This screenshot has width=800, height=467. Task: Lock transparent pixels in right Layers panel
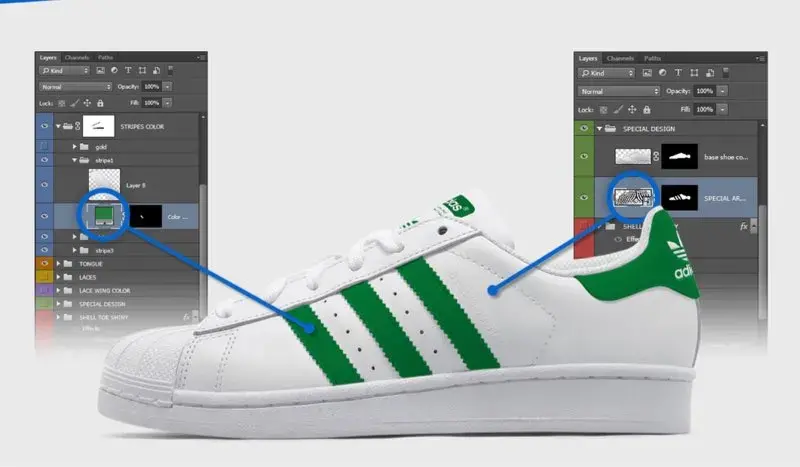(604, 110)
